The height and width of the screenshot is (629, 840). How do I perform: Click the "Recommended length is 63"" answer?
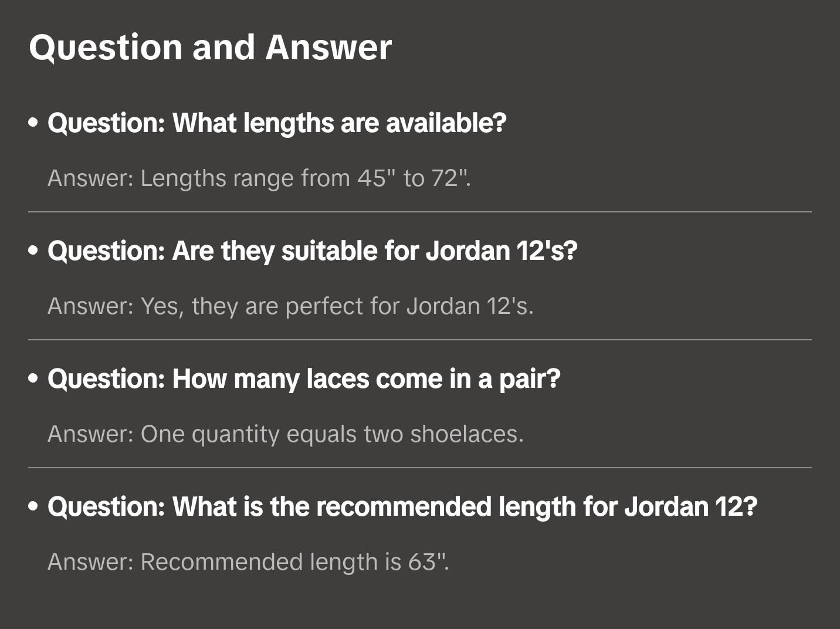(x=248, y=562)
